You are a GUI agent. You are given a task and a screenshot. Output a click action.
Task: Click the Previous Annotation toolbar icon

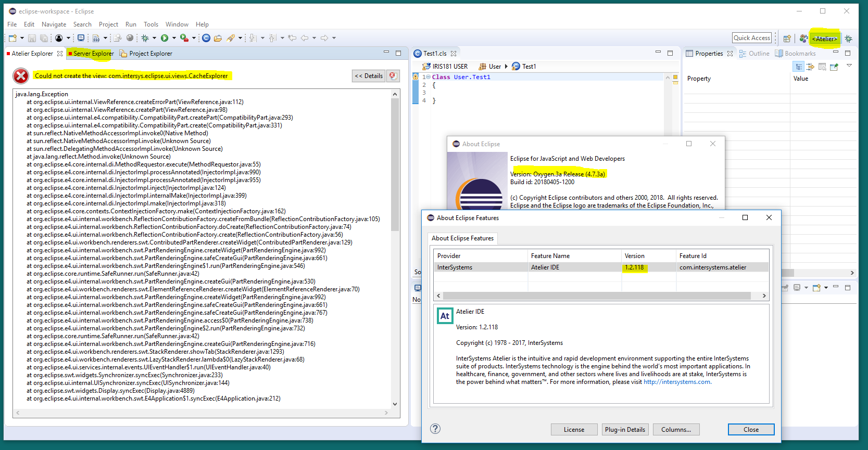tap(273, 38)
